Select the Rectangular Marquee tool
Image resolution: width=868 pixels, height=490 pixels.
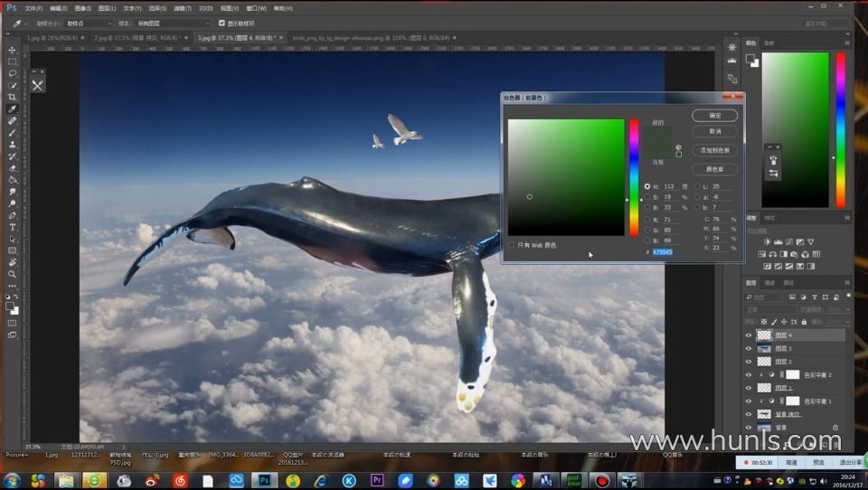click(12, 61)
